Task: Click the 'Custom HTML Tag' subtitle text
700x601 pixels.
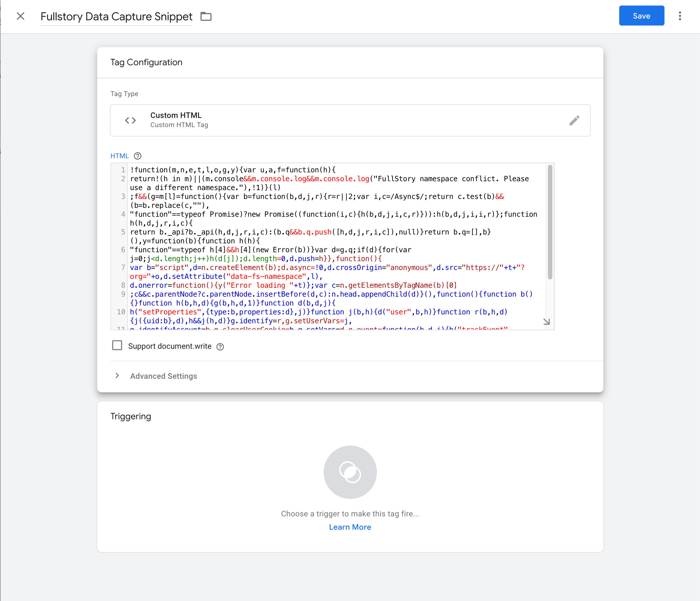Action: (x=179, y=125)
